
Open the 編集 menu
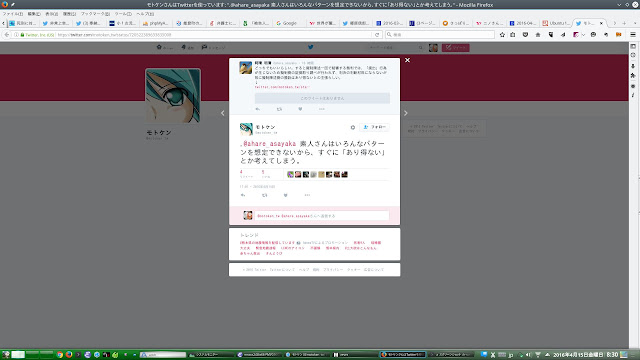tap(34, 14)
